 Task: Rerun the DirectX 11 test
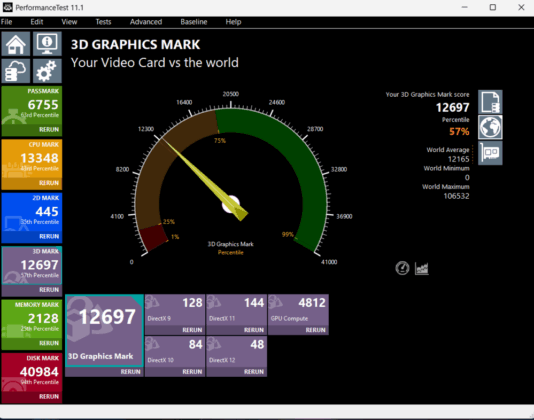pos(254,330)
